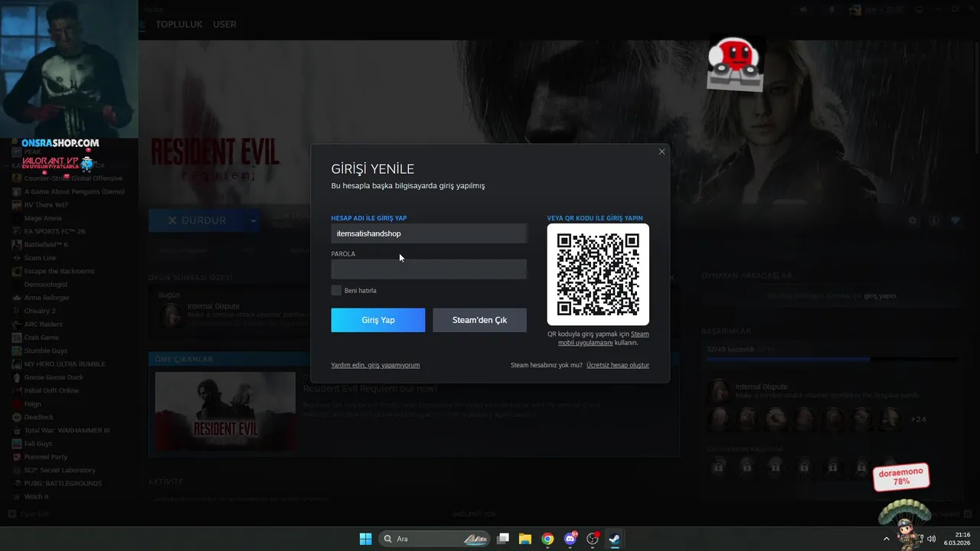The width and height of the screenshot is (980, 551).
Task: Open Task View on the taskbar
Action: point(503,539)
